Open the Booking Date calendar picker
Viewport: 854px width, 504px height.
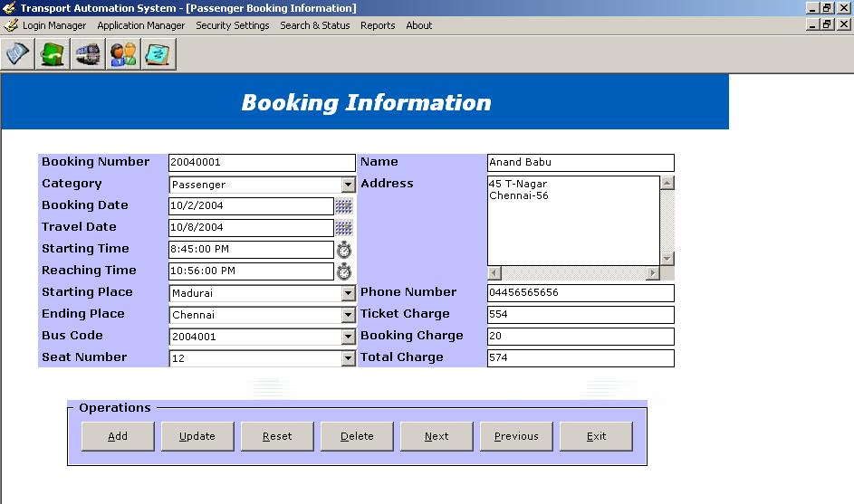[x=344, y=206]
